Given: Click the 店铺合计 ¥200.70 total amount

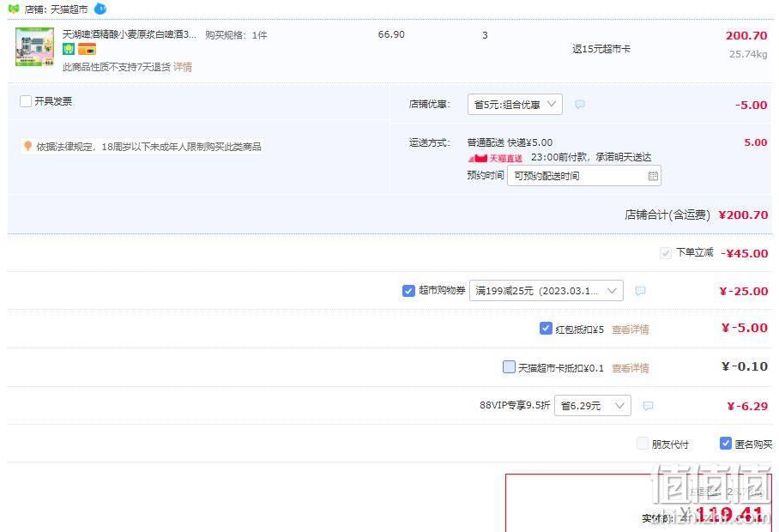Looking at the screenshot, I should pyautogui.click(x=743, y=215).
